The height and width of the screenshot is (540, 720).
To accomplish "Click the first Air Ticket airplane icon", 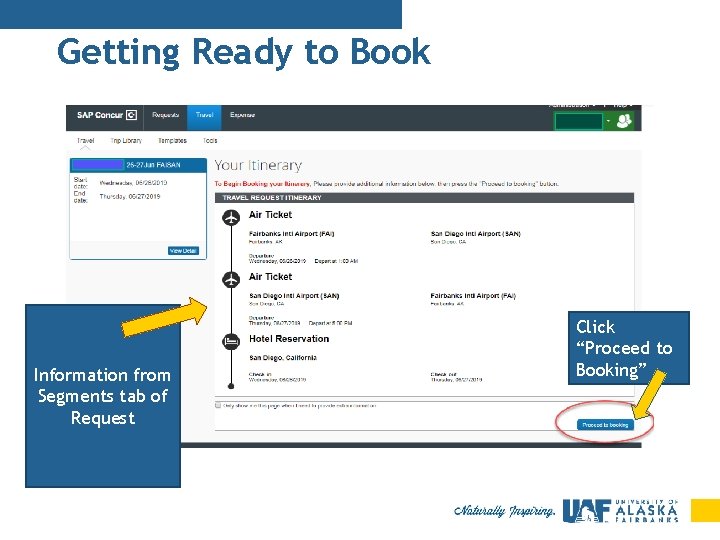I will pos(231,217).
